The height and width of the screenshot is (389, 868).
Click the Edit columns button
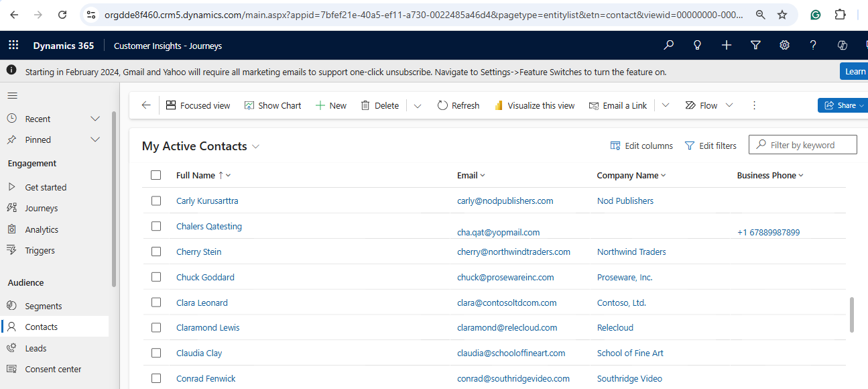click(x=641, y=146)
